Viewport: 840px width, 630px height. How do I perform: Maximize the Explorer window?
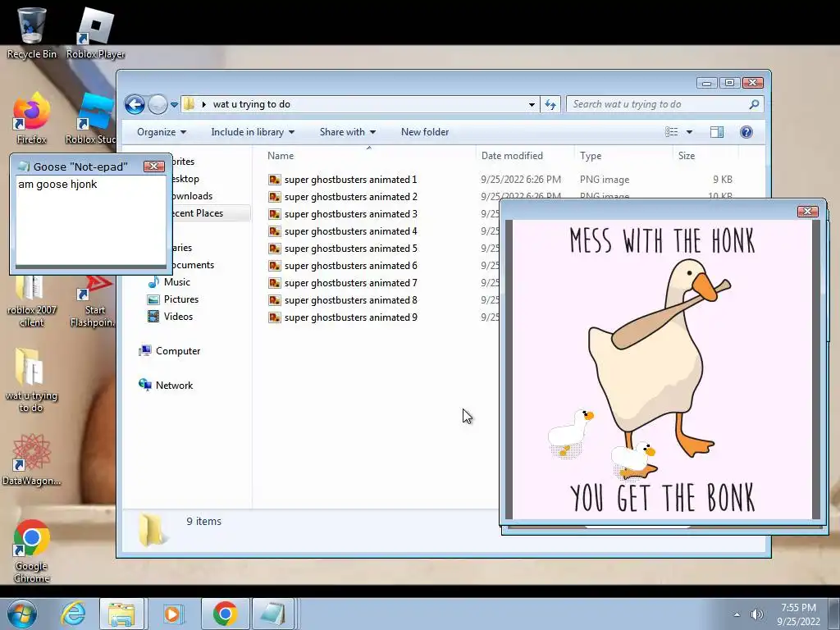click(x=729, y=83)
